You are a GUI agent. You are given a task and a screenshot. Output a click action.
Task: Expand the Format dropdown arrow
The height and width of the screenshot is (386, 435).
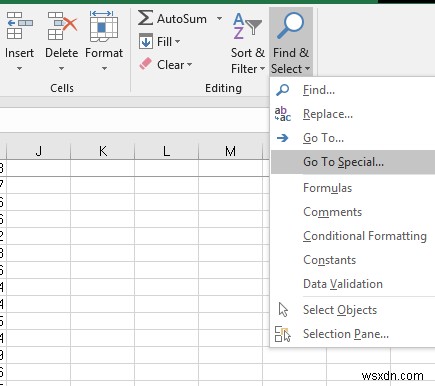(x=104, y=68)
